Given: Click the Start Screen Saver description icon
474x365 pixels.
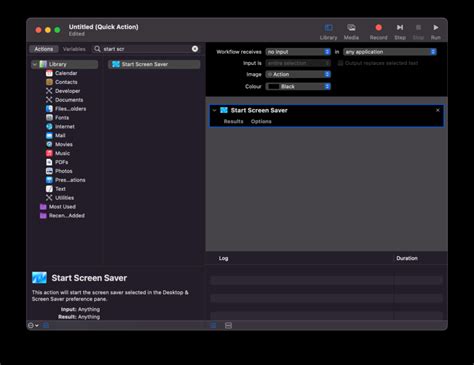Looking at the screenshot, I should (x=39, y=278).
